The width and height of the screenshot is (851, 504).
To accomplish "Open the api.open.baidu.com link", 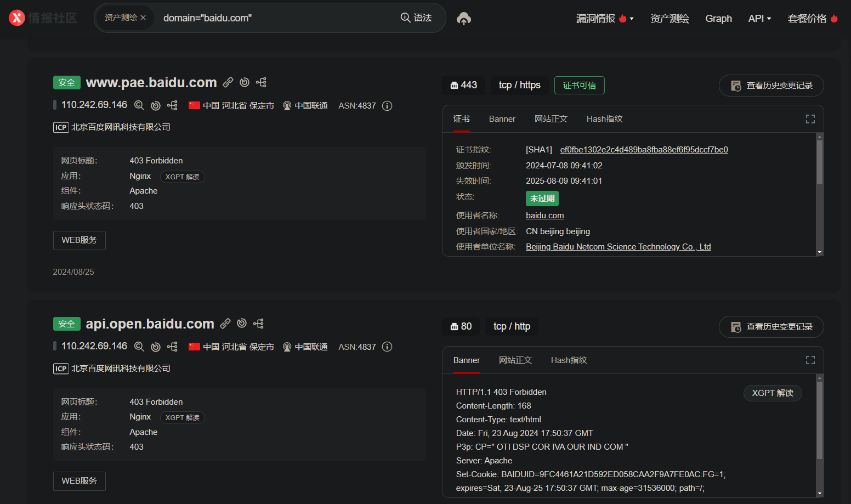I will point(150,324).
